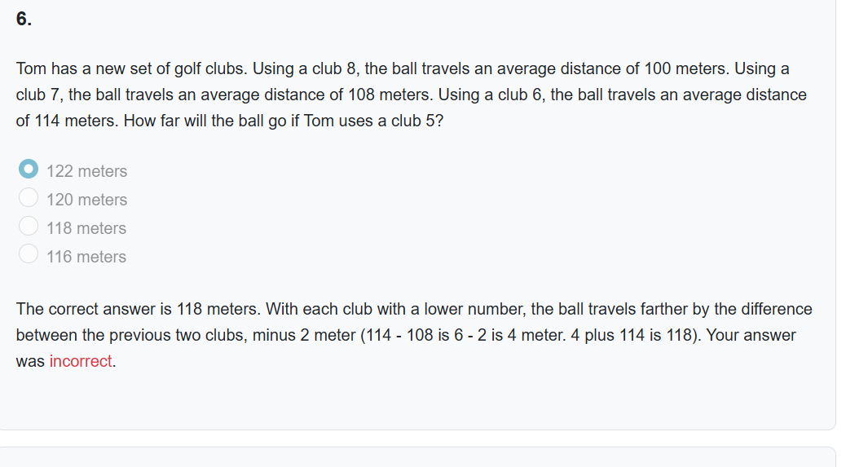Image resolution: width=868 pixels, height=467 pixels.
Task: Mark the 116 meters radio circle
Action: [29, 254]
